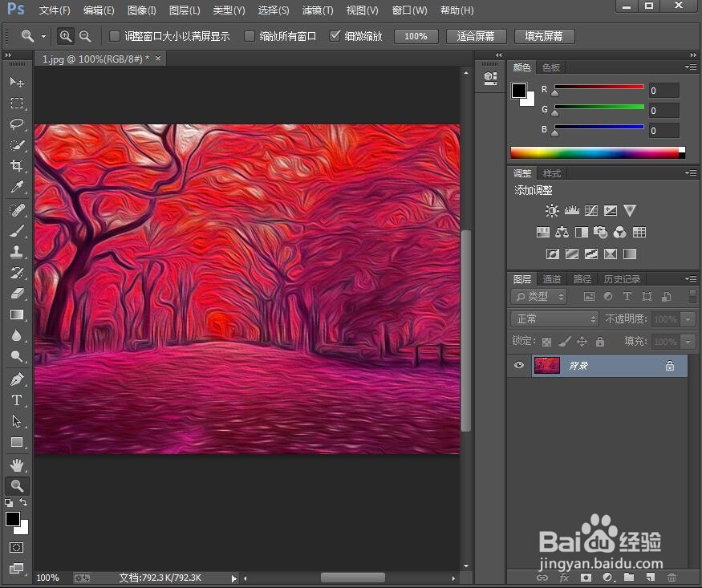Toggle pixel layer filter
Image resolution: width=702 pixels, height=588 pixels.
589,296
